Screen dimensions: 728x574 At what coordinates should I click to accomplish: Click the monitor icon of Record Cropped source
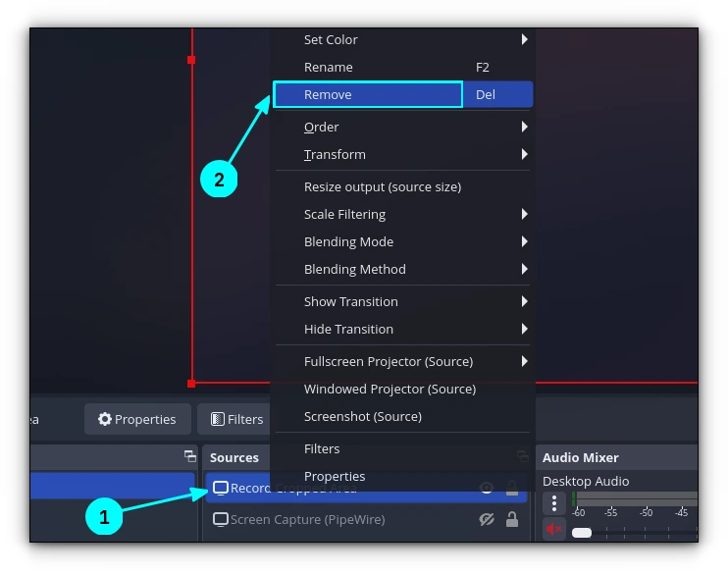[220, 488]
